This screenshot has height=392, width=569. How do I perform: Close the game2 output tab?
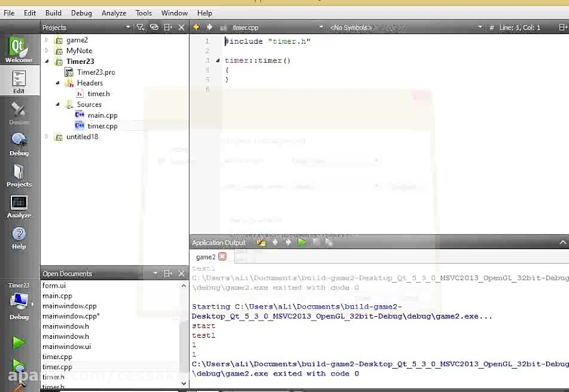click(x=222, y=257)
